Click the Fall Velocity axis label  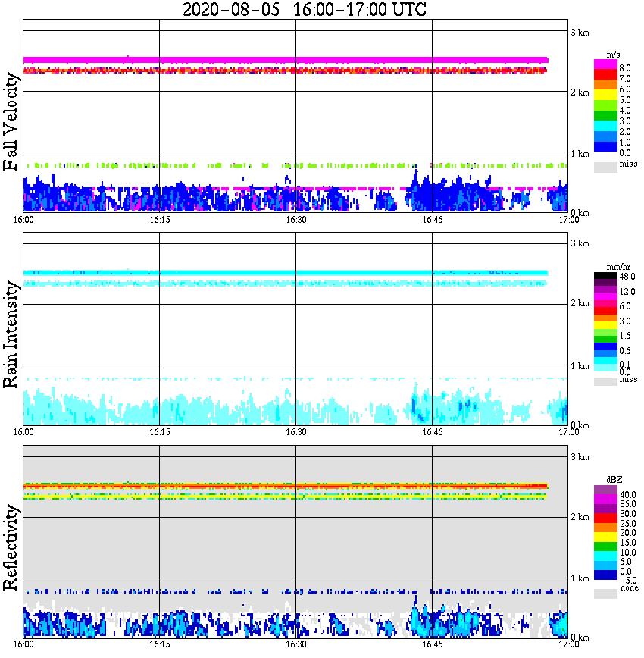[11, 121]
